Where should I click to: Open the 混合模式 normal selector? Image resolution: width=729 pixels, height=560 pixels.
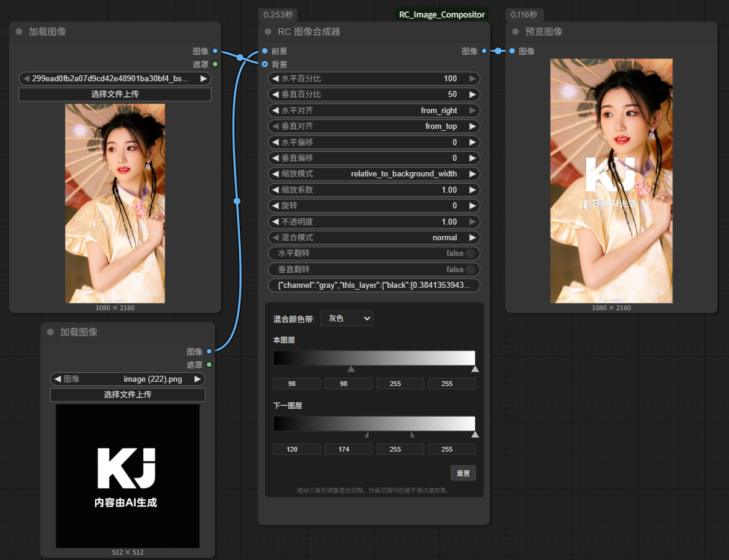pos(374,237)
